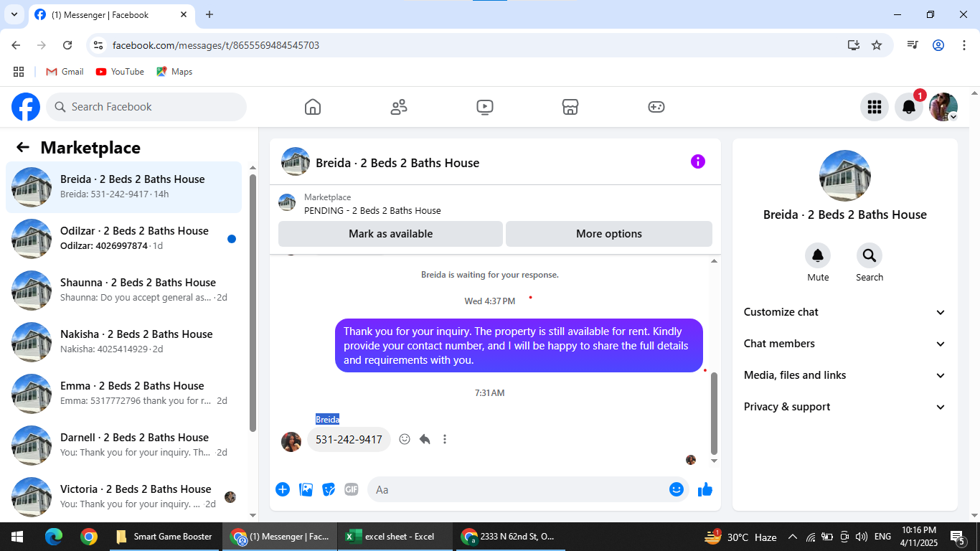980x551 pixels.
Task: Open the account profile picture menu
Action: click(x=943, y=107)
